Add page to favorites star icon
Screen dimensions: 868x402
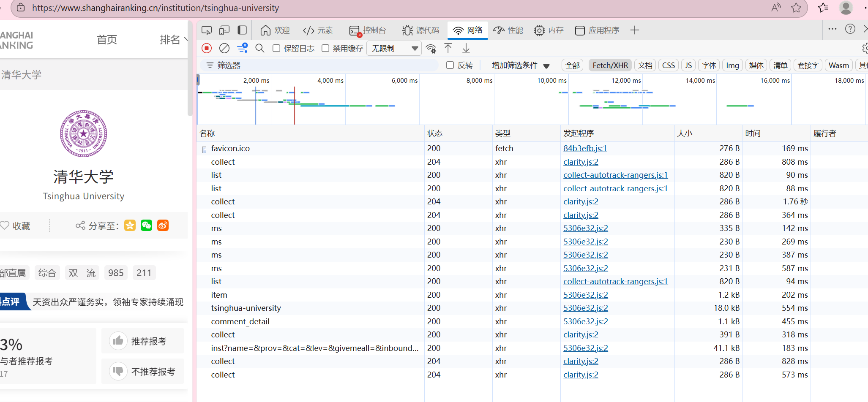(796, 8)
